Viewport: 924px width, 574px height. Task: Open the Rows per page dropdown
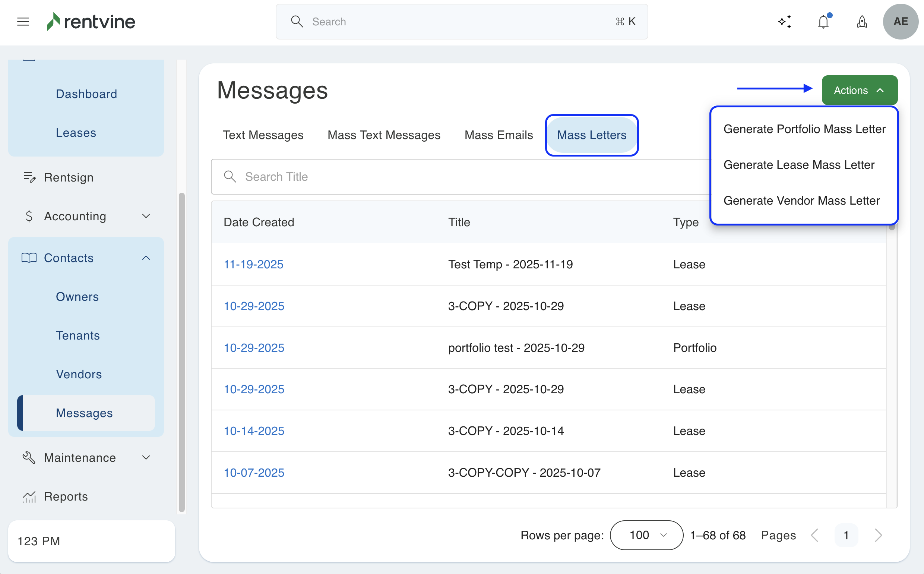tap(646, 535)
